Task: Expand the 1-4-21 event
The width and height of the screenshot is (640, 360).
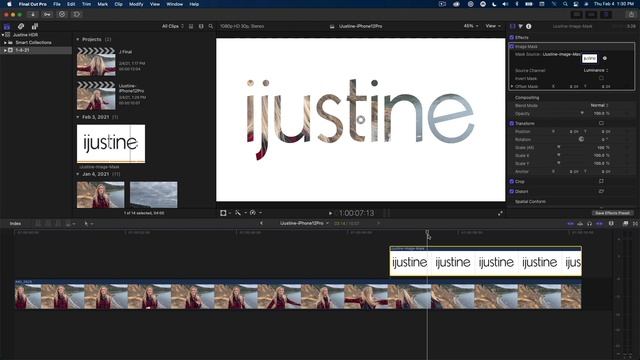Action: [x=5, y=50]
